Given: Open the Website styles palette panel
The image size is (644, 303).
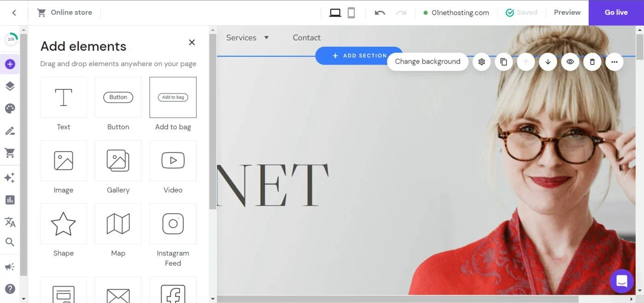Looking at the screenshot, I should [x=10, y=108].
